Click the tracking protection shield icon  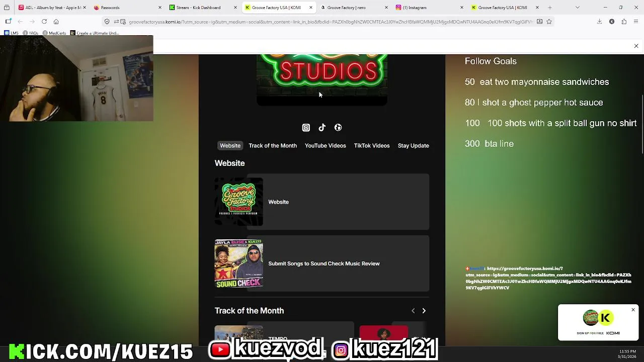[x=107, y=22]
